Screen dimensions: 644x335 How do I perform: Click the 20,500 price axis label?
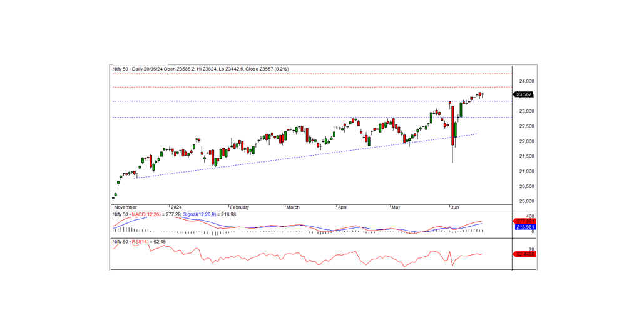coord(526,187)
